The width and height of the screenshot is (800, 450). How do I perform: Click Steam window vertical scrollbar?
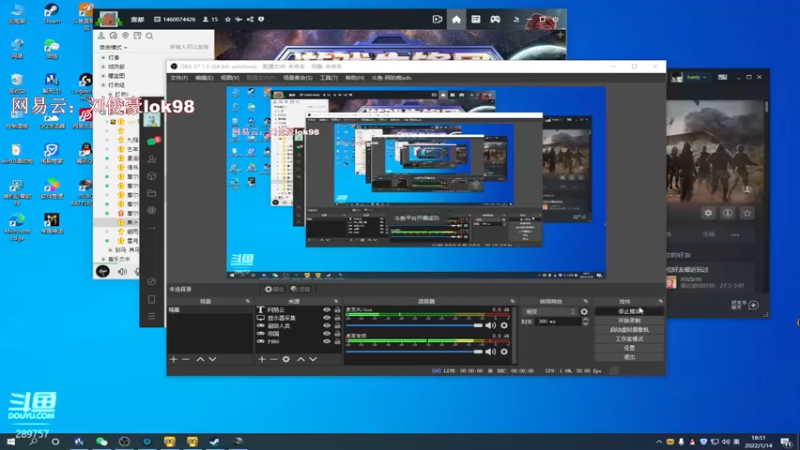pyautogui.click(x=766, y=107)
